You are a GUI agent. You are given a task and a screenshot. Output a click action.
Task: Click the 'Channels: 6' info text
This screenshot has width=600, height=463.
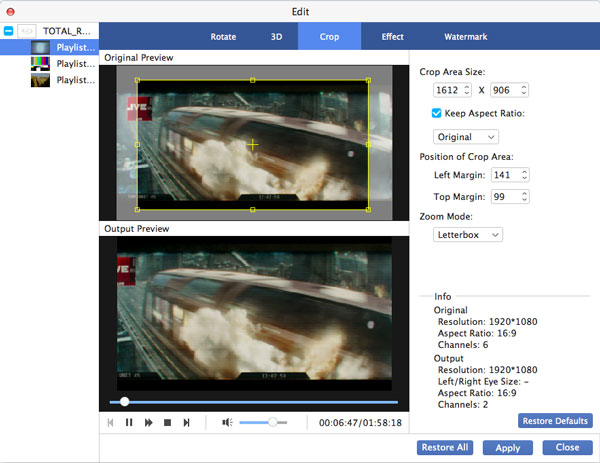pos(463,345)
